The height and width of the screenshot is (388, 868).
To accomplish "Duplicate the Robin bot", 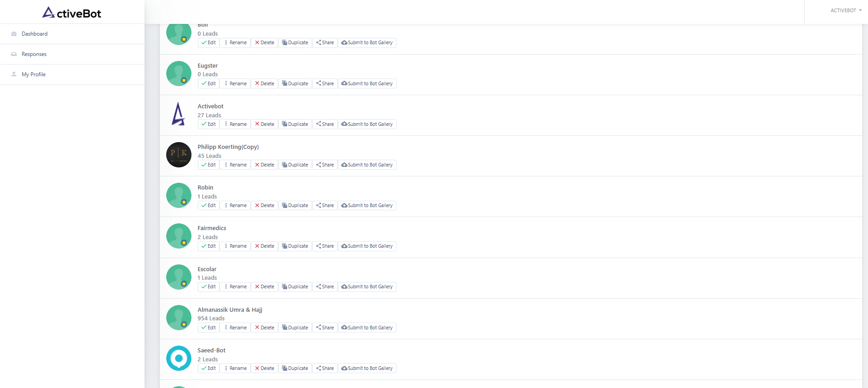I will point(295,205).
